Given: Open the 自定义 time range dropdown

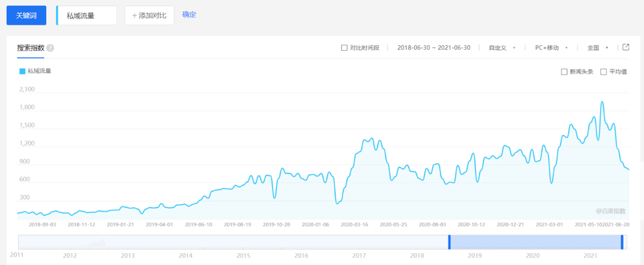Looking at the screenshot, I should point(502,48).
